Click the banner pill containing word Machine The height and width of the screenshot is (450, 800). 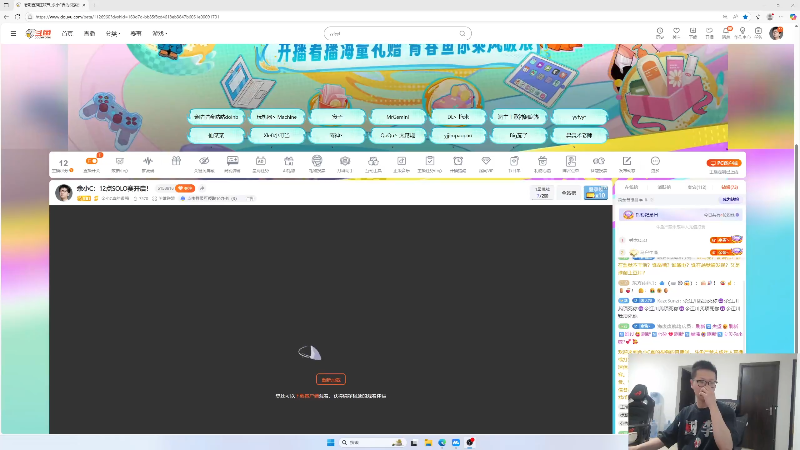point(277,117)
